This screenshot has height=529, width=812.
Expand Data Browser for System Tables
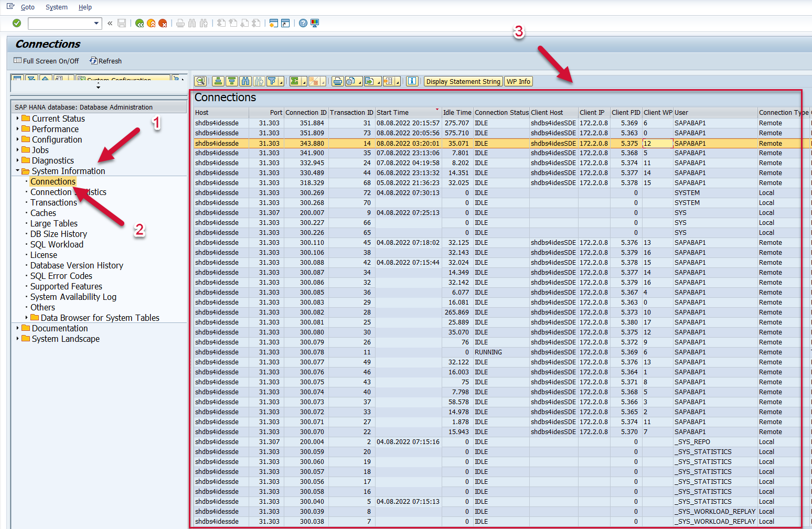tap(27, 318)
